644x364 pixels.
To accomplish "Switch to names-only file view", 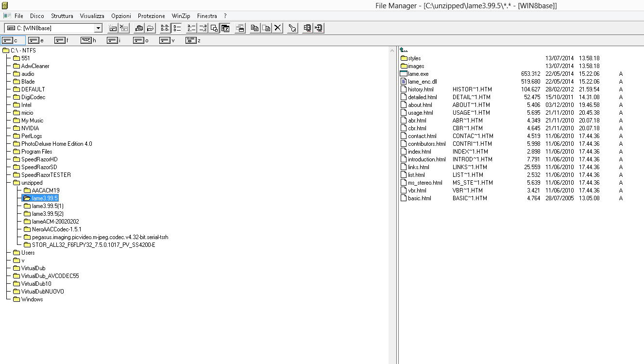I will pyautogui.click(x=165, y=28).
